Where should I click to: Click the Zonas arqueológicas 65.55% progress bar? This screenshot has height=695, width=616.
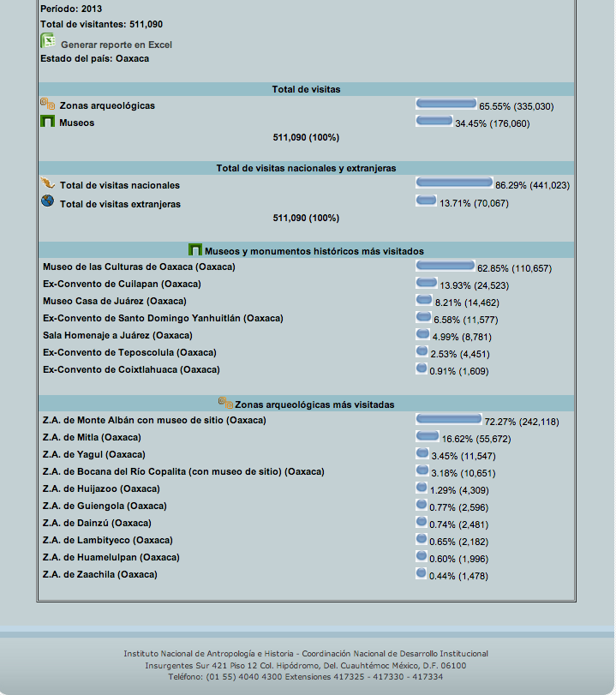click(446, 104)
